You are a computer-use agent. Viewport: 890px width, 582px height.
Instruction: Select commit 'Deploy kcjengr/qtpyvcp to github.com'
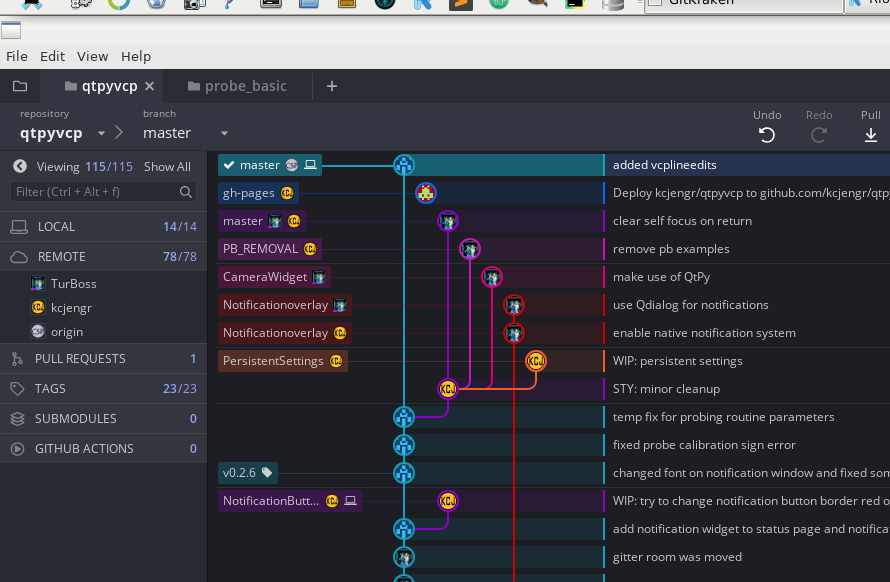(751, 193)
